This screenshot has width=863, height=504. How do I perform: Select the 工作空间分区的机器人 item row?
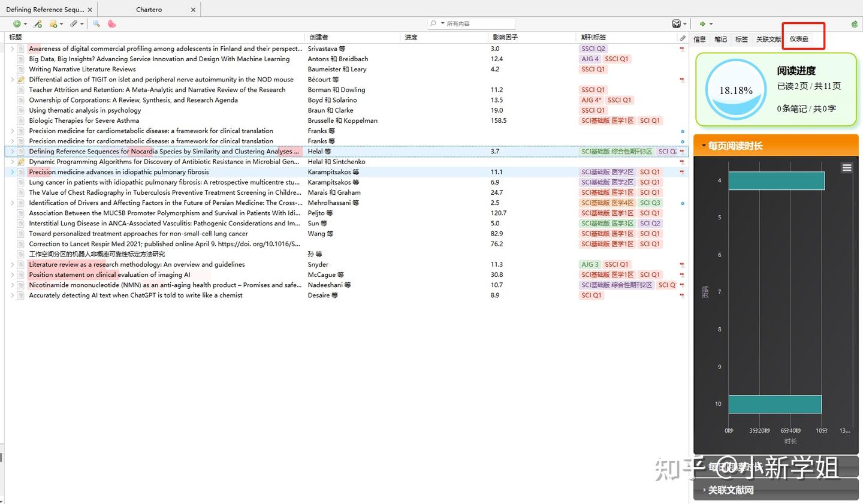[346, 254]
